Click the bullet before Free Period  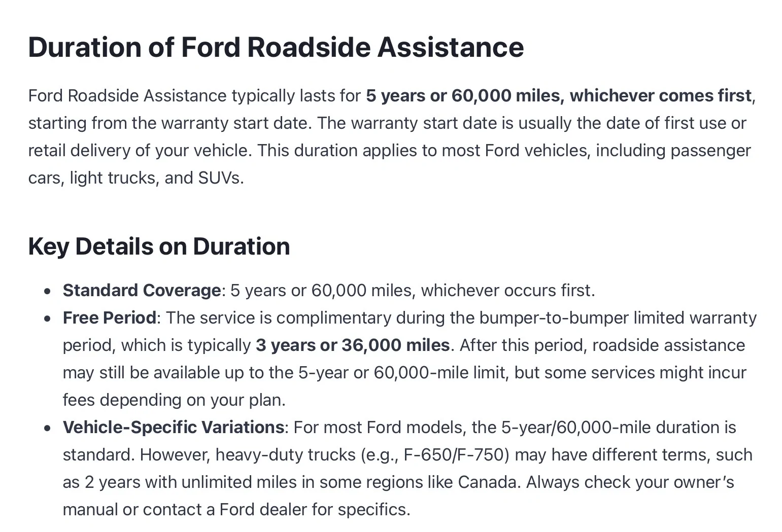(48, 318)
